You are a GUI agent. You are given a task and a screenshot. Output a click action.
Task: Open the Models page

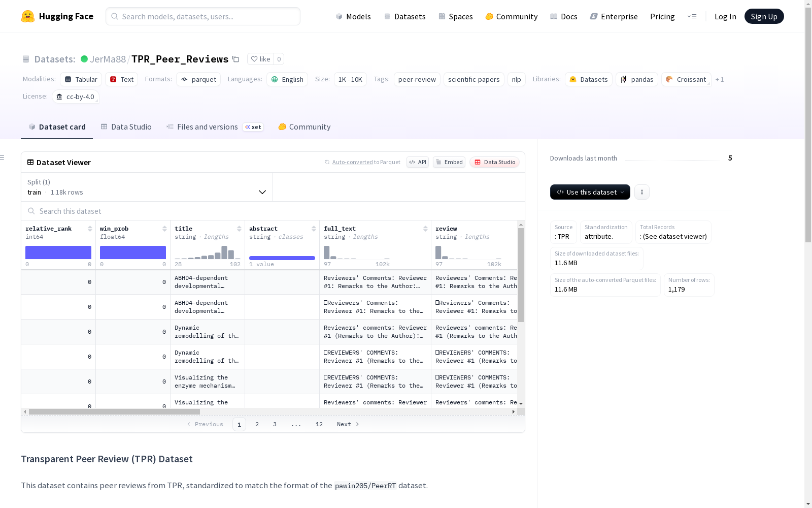(x=353, y=16)
